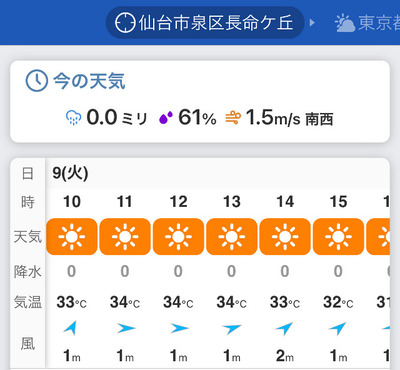This screenshot has width=400, height=370.
Task: Tap the 2m wind speed at 14時
Action: 285,356
